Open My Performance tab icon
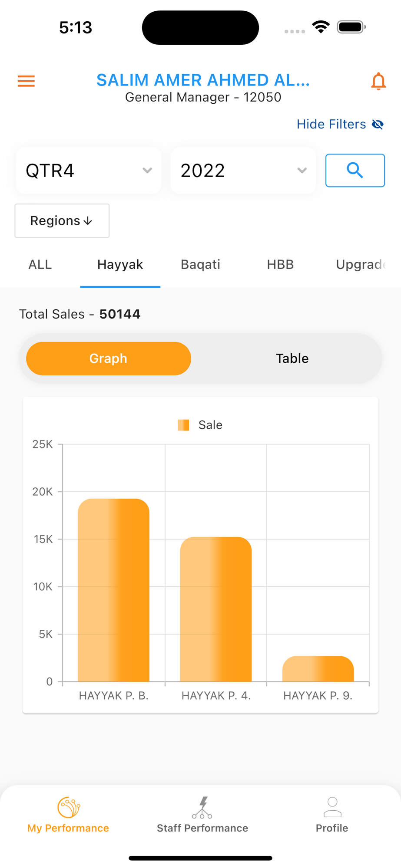 [69, 807]
